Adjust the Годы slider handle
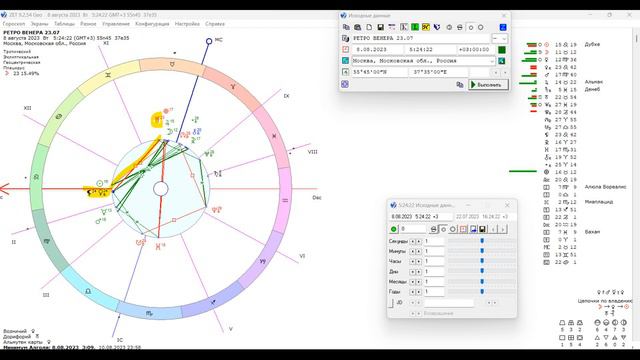This screenshot has height=360, width=640. point(482,291)
